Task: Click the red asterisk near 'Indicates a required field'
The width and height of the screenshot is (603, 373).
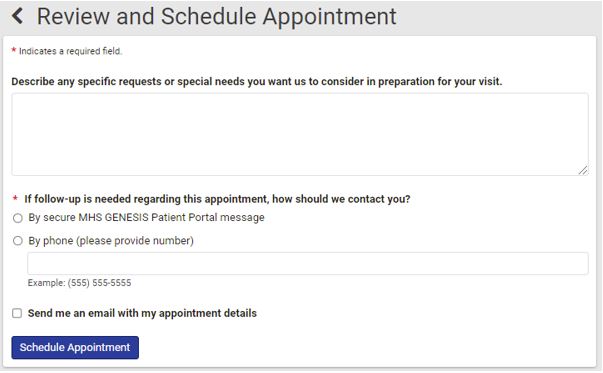Action: click(x=14, y=50)
